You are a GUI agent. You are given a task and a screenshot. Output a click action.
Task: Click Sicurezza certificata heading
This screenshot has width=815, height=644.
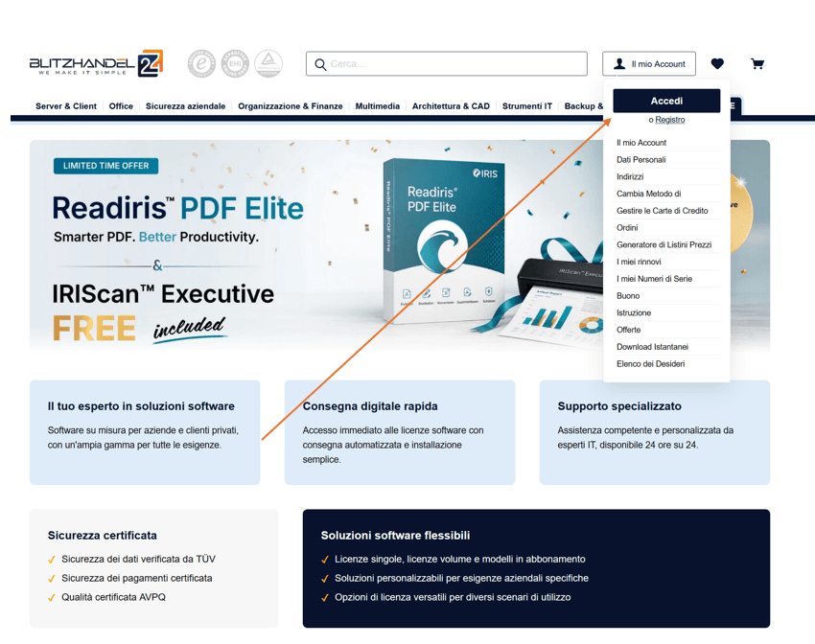[102, 536]
